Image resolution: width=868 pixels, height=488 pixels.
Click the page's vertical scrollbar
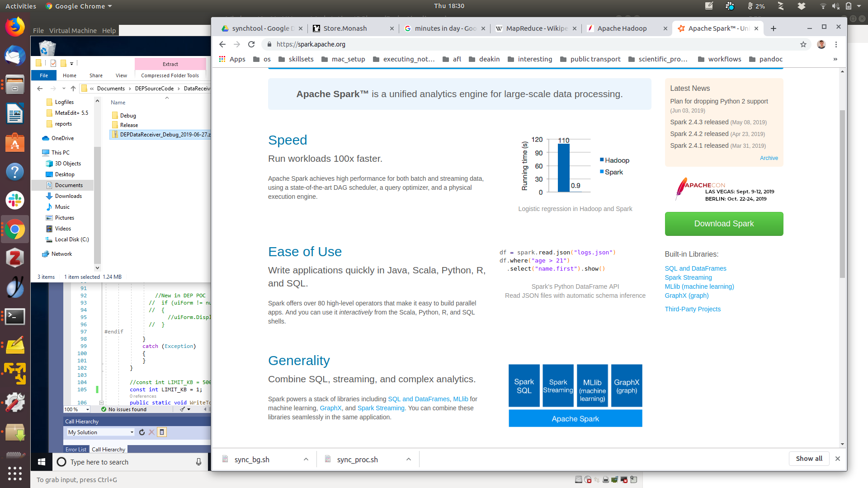pos(842,194)
